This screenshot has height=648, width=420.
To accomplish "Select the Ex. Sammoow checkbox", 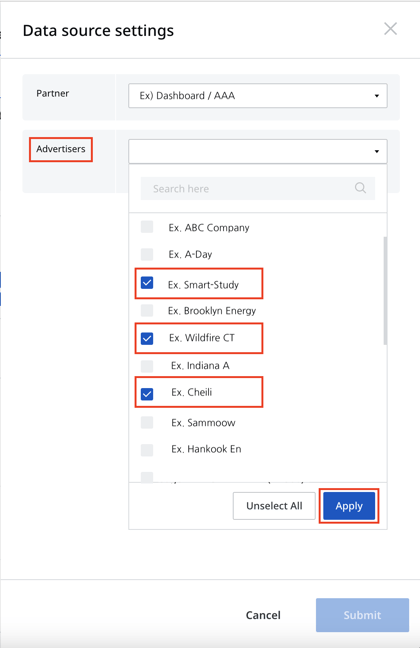I will (x=147, y=422).
